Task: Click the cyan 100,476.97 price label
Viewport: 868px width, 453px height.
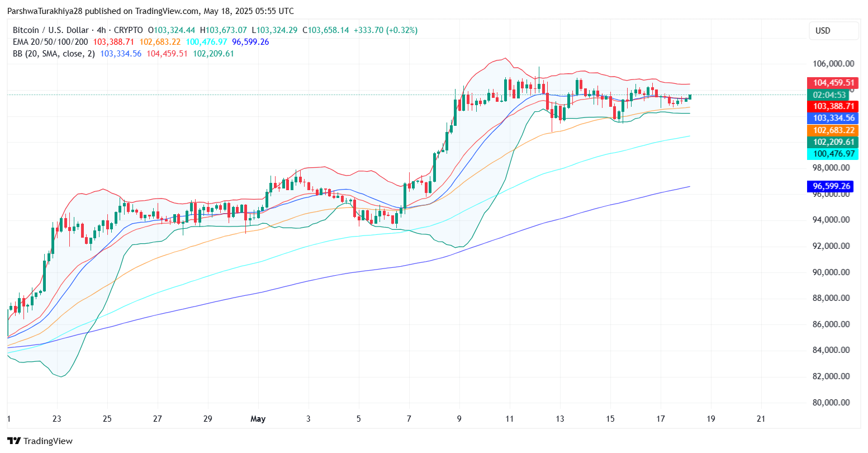Action: [833, 154]
